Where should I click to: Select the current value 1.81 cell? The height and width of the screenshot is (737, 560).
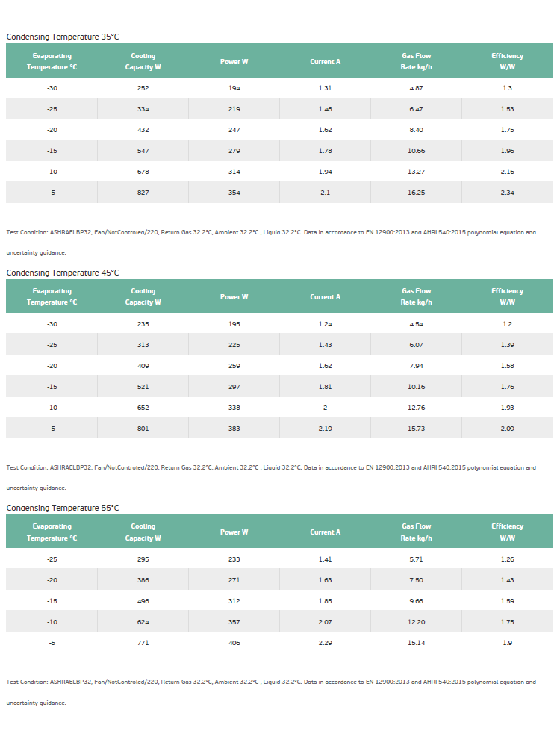tap(325, 386)
